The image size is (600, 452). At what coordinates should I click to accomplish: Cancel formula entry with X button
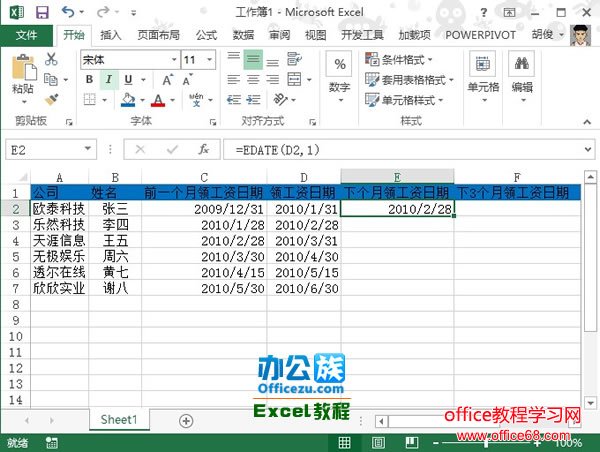[140, 149]
